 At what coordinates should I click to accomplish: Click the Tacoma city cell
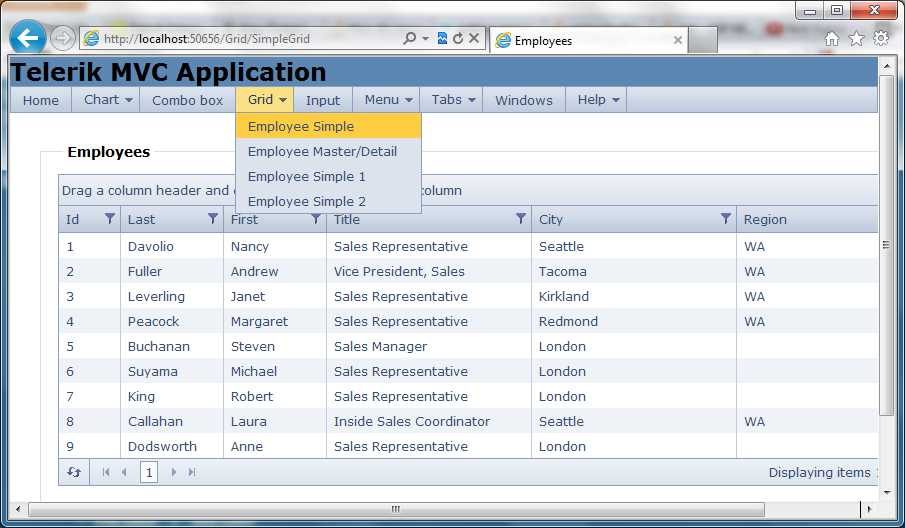click(x=634, y=271)
